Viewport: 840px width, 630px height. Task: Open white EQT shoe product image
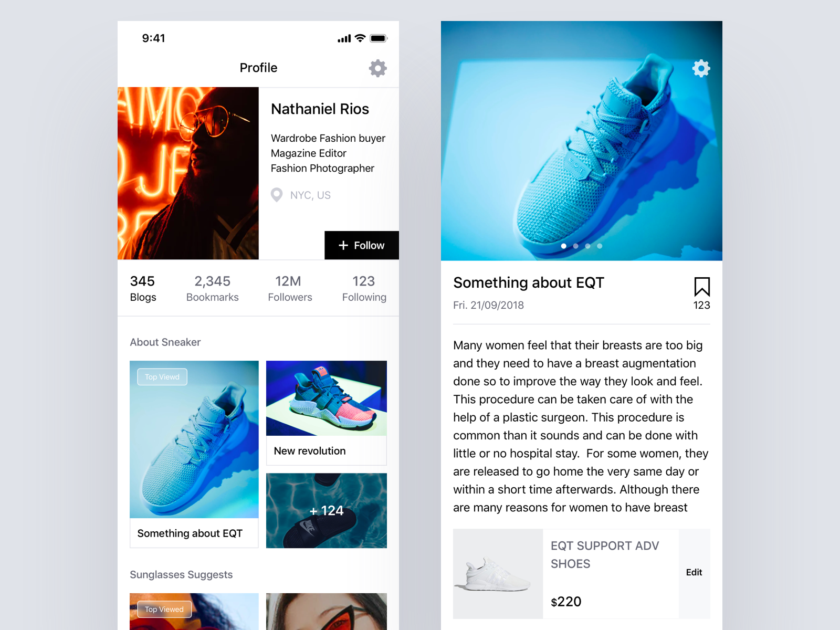pyautogui.click(x=498, y=574)
